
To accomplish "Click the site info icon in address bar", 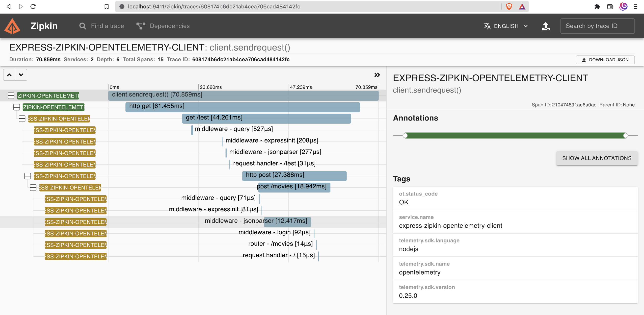I will pyautogui.click(x=122, y=6).
